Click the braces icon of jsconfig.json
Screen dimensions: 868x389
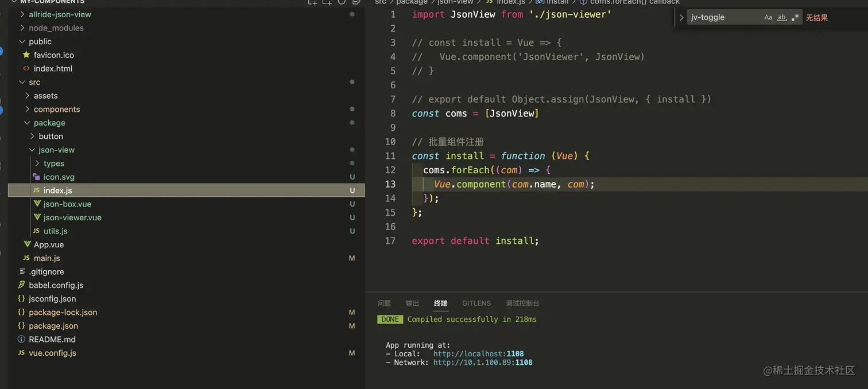point(21,298)
